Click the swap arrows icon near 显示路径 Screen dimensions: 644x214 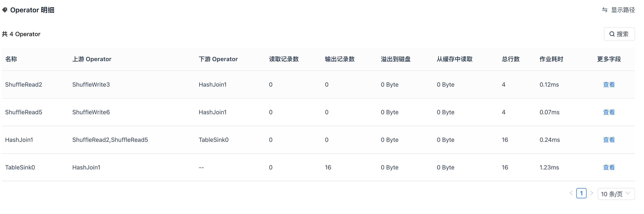[x=604, y=10]
